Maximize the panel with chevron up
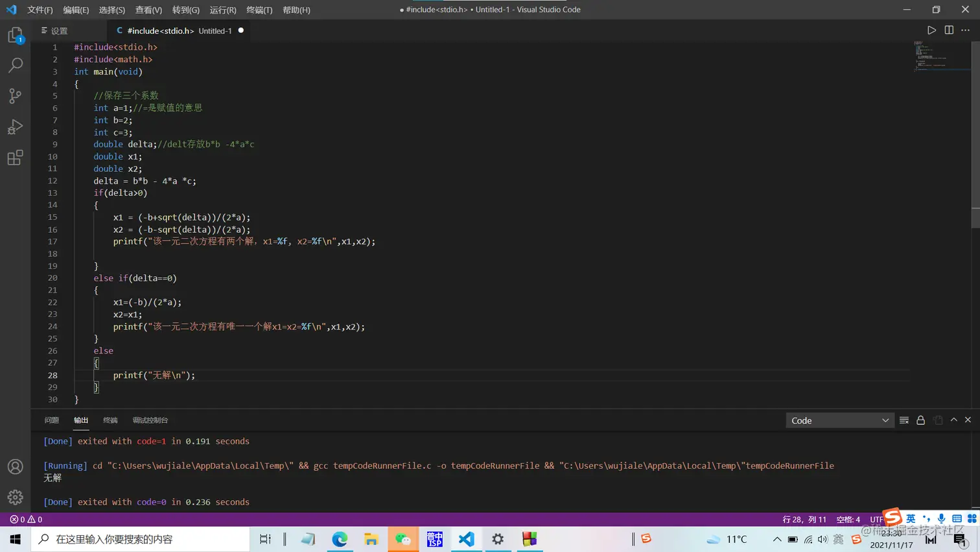Viewport: 980px width, 552px height. tap(954, 420)
